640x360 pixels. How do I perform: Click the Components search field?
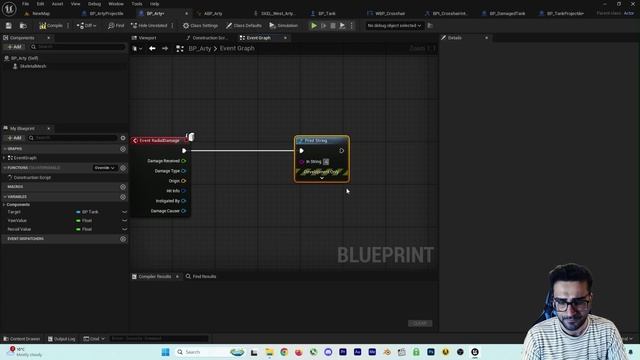pyautogui.click(x=78, y=47)
